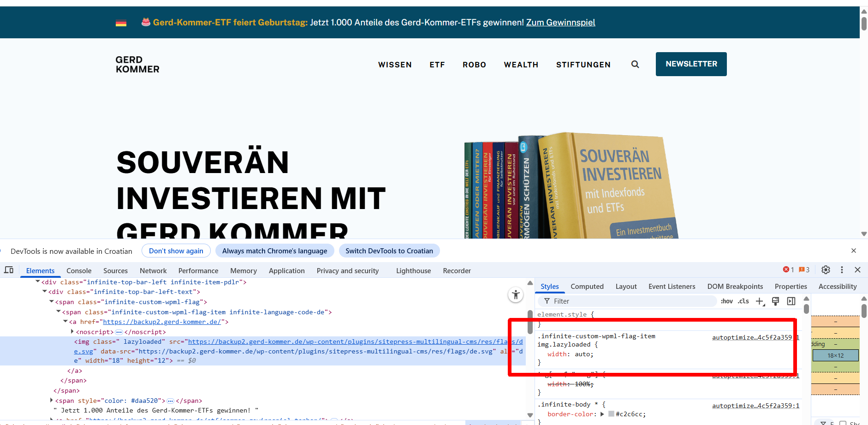Collapse the infinite-top-bar-left-text div node
Viewport: 868px width, 425px height.
tap(45, 292)
